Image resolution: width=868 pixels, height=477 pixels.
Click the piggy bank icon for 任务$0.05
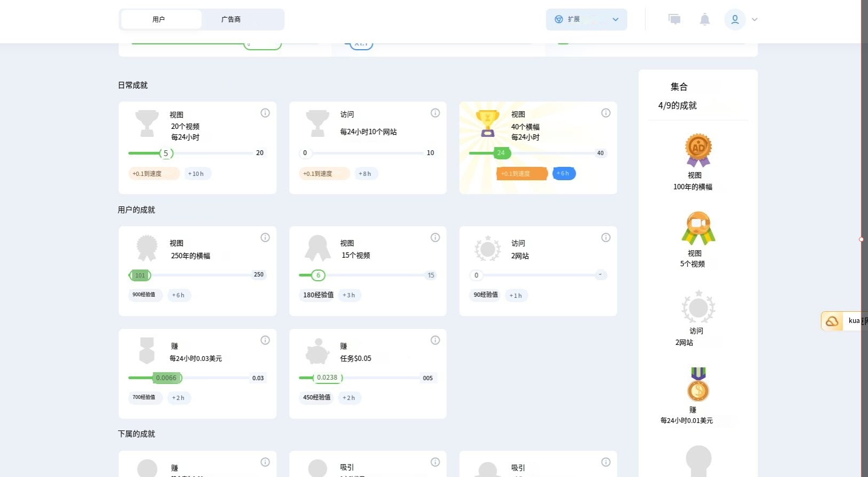point(317,351)
